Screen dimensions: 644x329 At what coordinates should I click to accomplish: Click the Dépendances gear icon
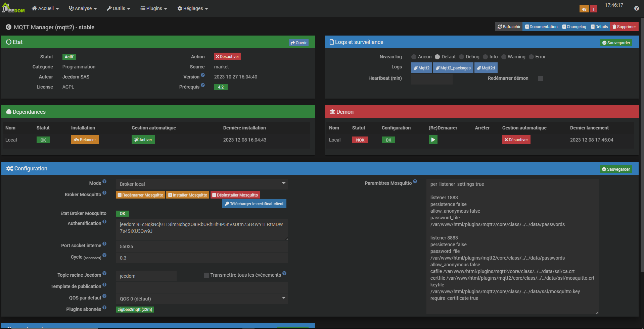(9, 112)
